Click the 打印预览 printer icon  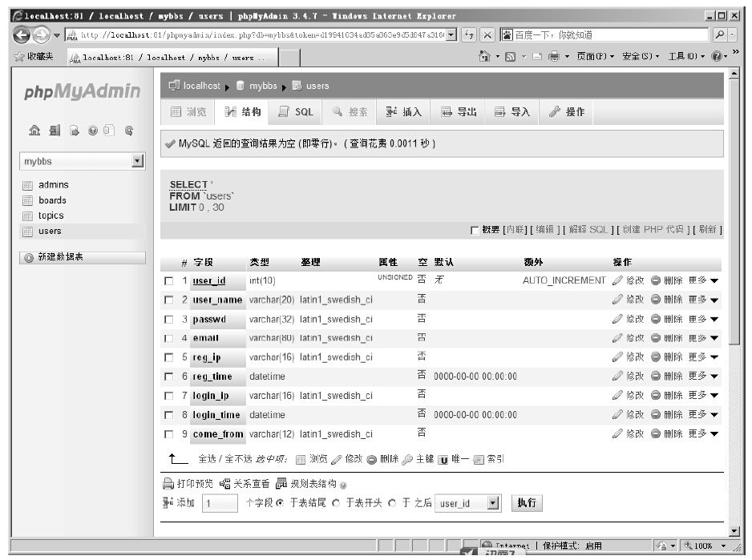coord(168,484)
